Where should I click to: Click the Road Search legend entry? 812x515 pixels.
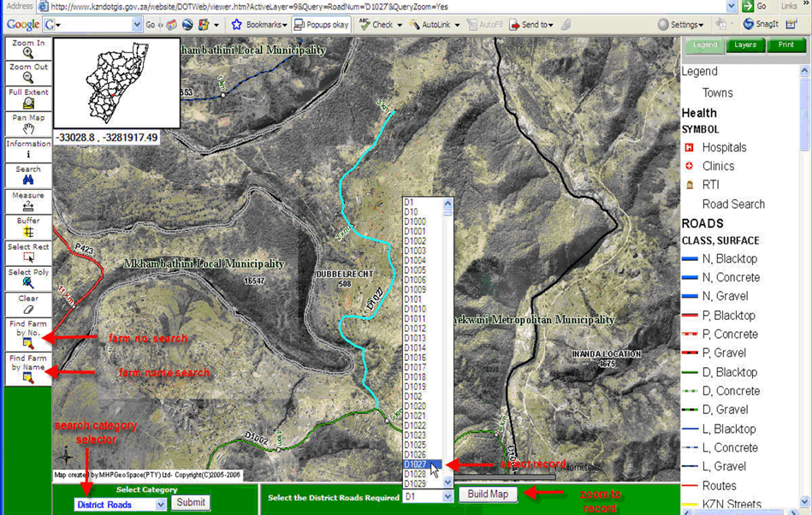click(x=733, y=204)
